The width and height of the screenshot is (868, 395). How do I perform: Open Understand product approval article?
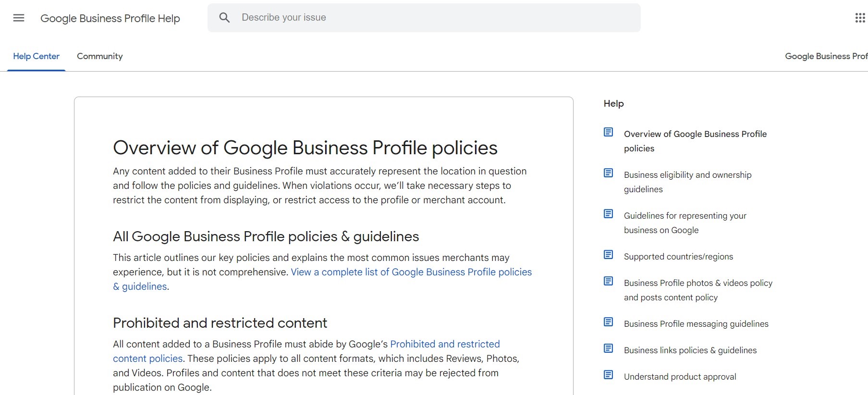[680, 377]
